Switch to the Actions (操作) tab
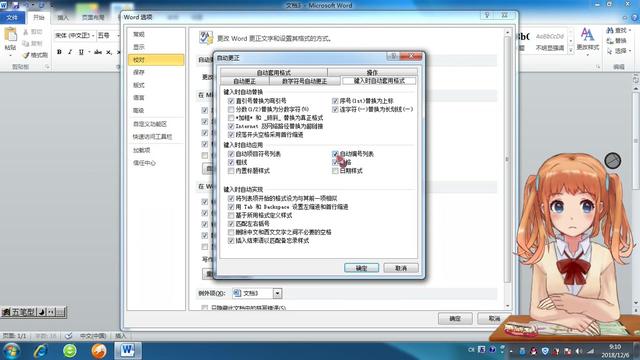Viewport: 640px width, 360px height. click(372, 72)
